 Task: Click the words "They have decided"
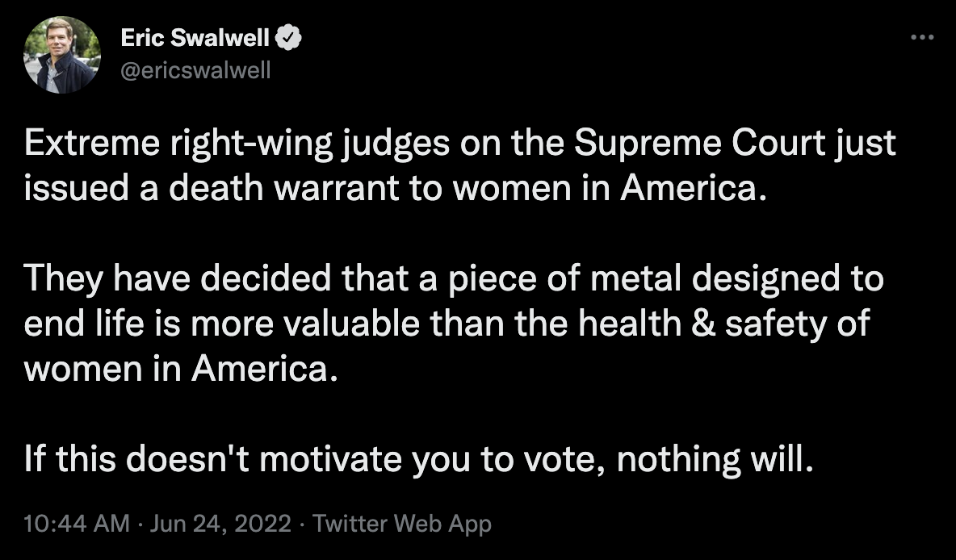tap(178, 279)
